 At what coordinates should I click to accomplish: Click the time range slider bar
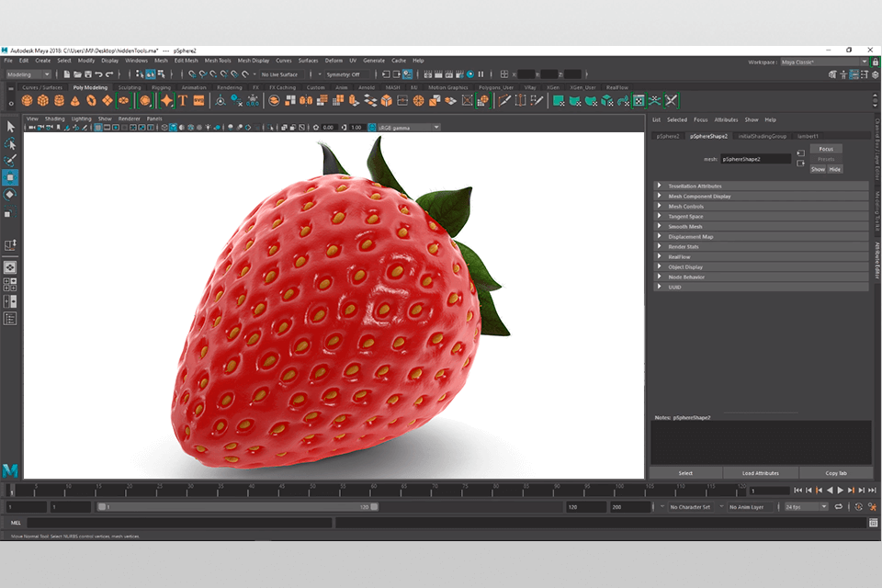(237, 507)
